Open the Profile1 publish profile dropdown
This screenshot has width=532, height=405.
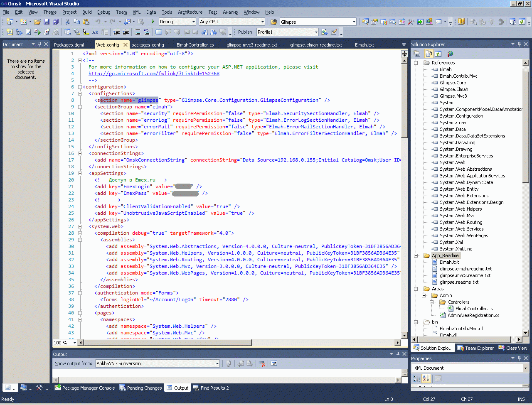click(316, 32)
